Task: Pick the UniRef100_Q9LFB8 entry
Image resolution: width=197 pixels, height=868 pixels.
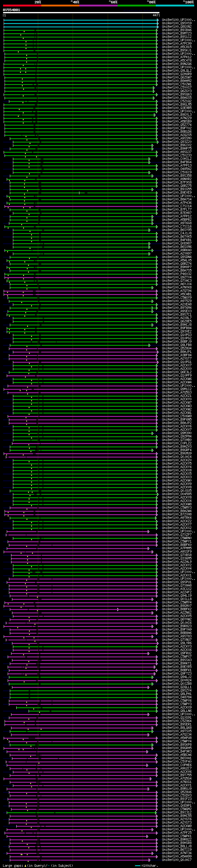Action: point(177,345)
